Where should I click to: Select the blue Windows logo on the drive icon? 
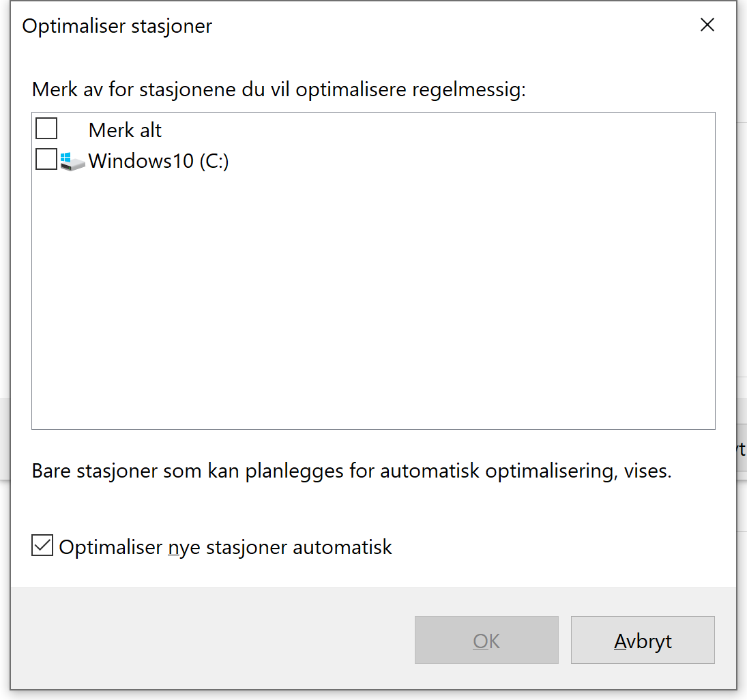pos(65,156)
